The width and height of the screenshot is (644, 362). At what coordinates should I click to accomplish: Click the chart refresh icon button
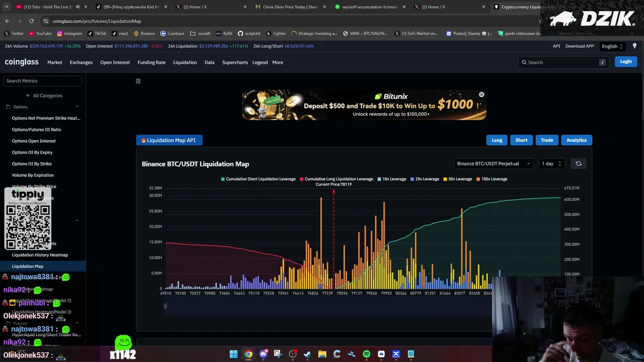click(579, 163)
